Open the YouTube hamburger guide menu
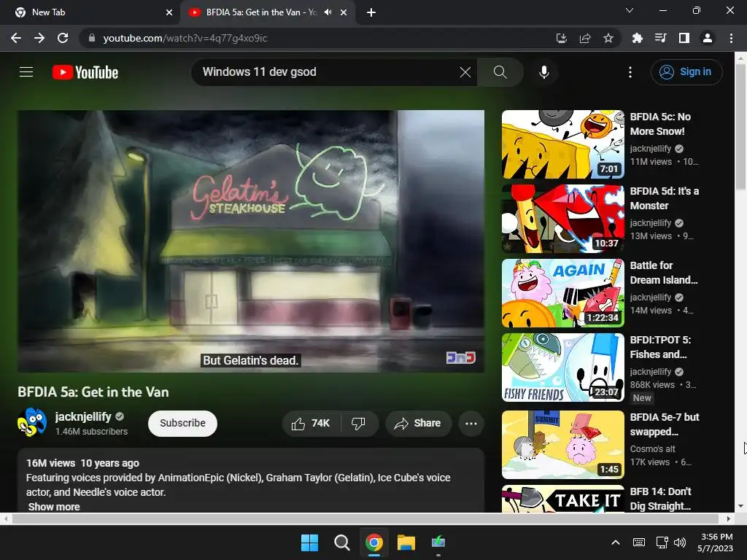Viewport: 747px width, 560px height. pos(26,72)
